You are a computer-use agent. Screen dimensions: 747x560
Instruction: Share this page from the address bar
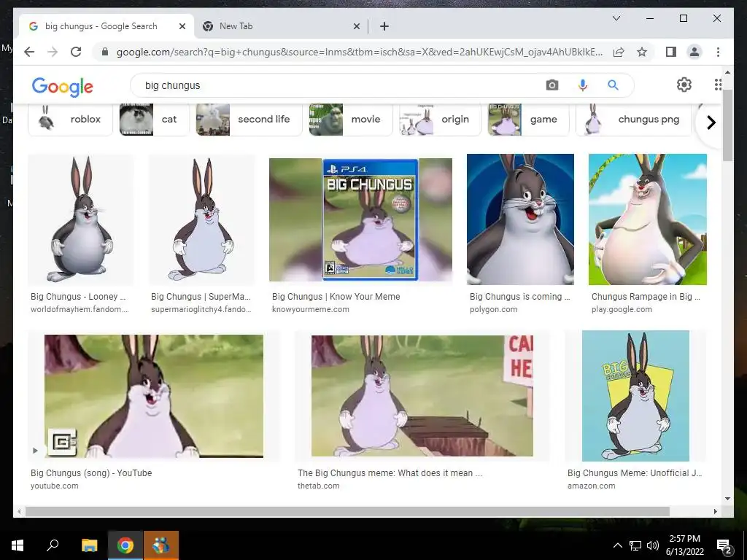(x=619, y=52)
